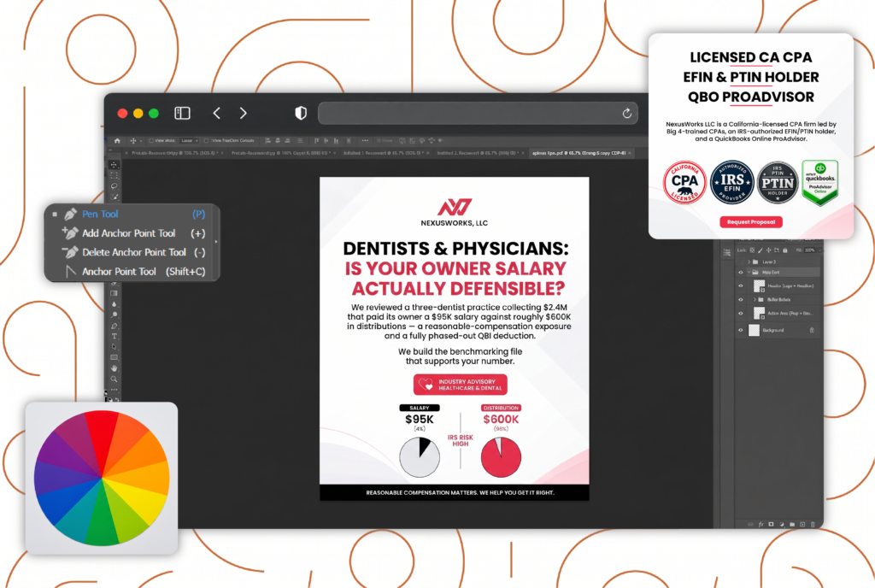The image size is (875, 588).
Task: Click the SALARY label on canvas
Action: click(x=420, y=408)
